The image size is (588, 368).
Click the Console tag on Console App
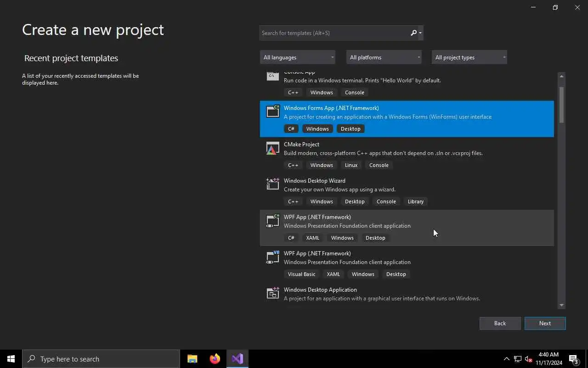pyautogui.click(x=355, y=92)
